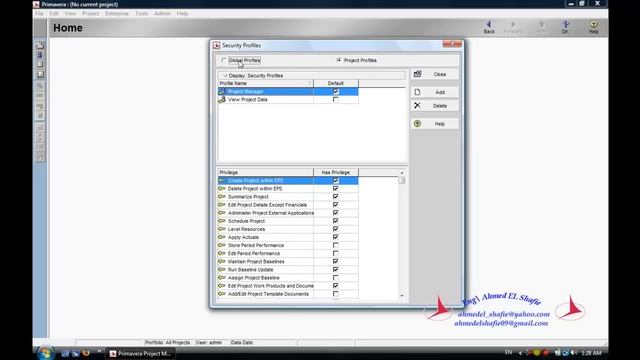Enable Add/Edit Project Template Documents privilege
The height and width of the screenshot is (360, 640).
[336, 294]
